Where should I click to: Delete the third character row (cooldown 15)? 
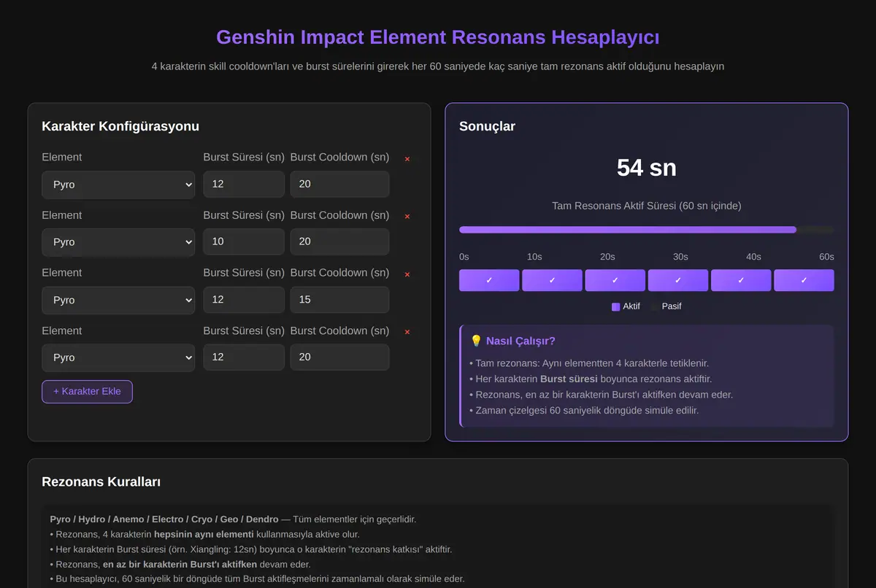click(407, 274)
